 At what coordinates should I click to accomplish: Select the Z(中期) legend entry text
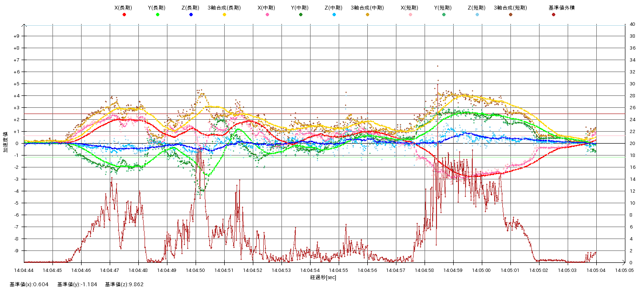click(x=333, y=8)
